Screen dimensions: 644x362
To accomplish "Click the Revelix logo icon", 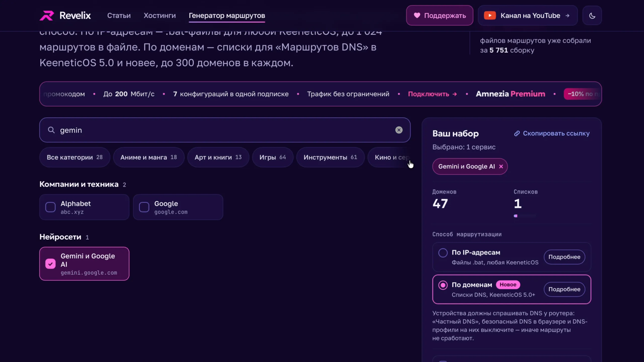I will [47, 16].
